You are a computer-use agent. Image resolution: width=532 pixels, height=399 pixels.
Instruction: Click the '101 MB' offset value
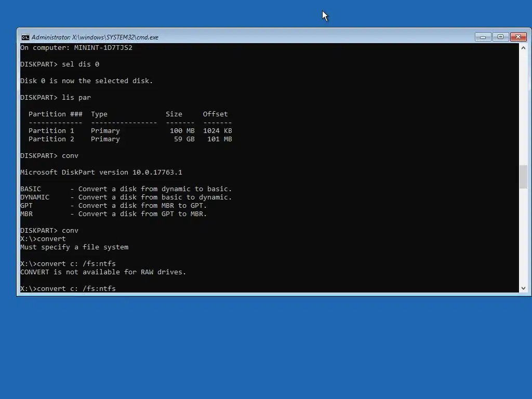pos(220,139)
